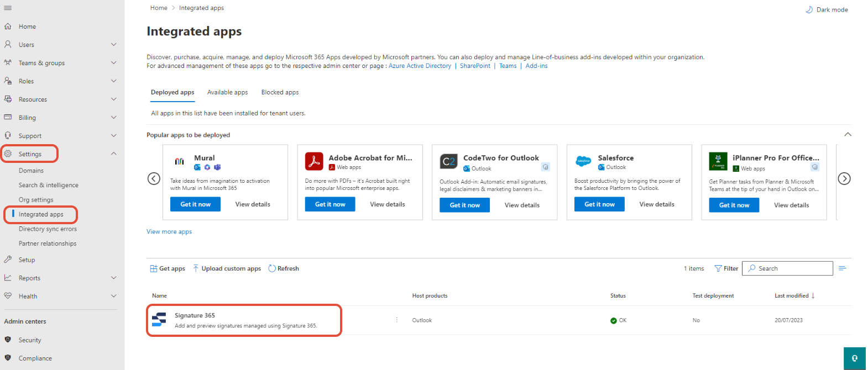Click the Roles icon in sidebar
The image size is (868, 370).
[8, 81]
